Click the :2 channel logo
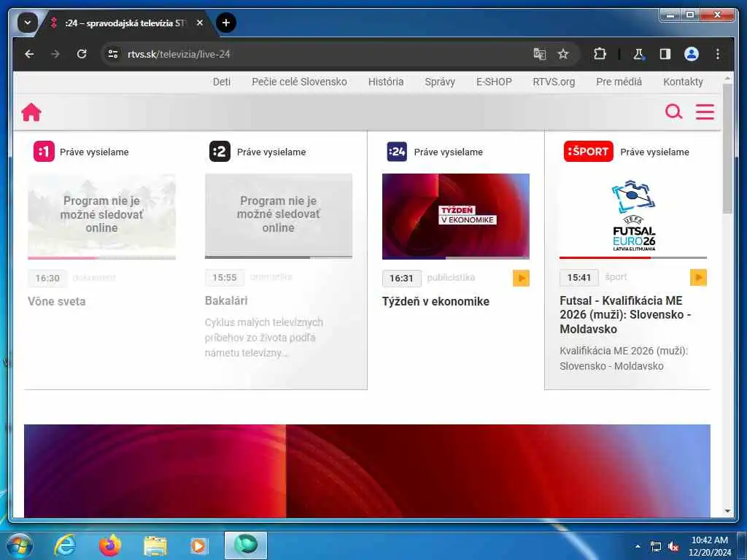Image resolution: width=747 pixels, height=560 pixels. [x=220, y=152]
